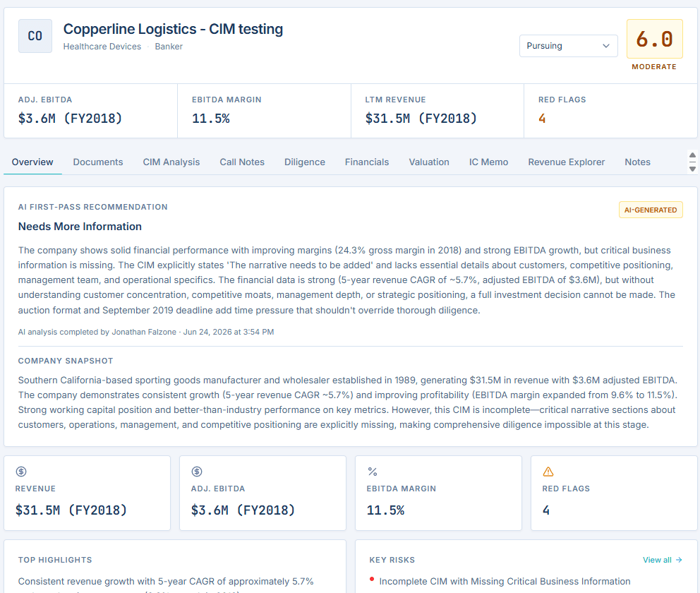Click the 6.0 score badge
Image resolution: width=700 pixels, height=593 pixels.
654,39
